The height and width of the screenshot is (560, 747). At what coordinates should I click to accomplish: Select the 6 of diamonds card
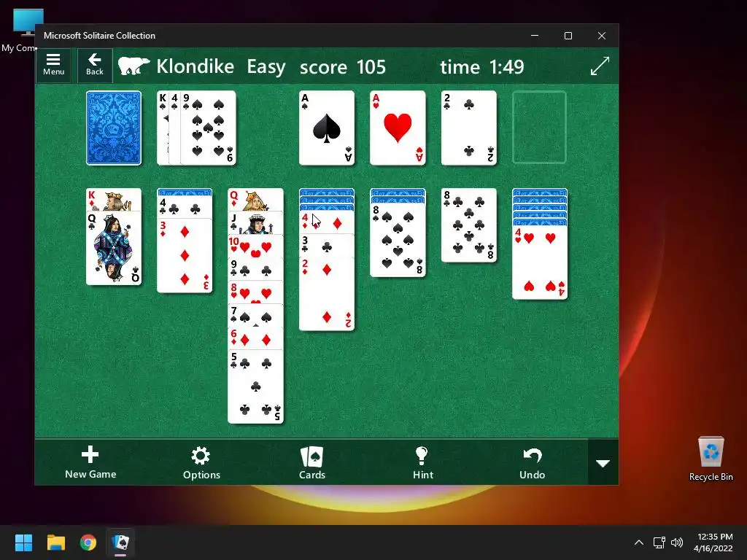click(x=256, y=338)
